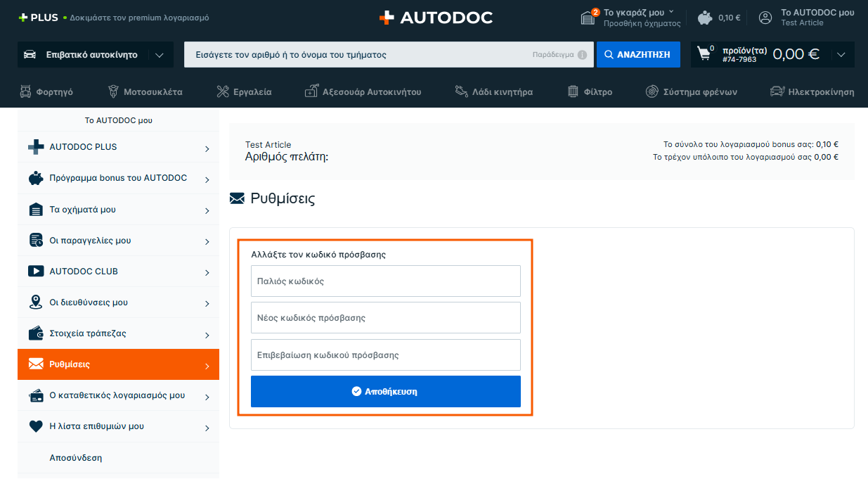The image size is (868, 491).
Task: Open Αξεσουάρ Αυτοκινήτου category in navigation
Action: pyautogui.click(x=363, y=91)
